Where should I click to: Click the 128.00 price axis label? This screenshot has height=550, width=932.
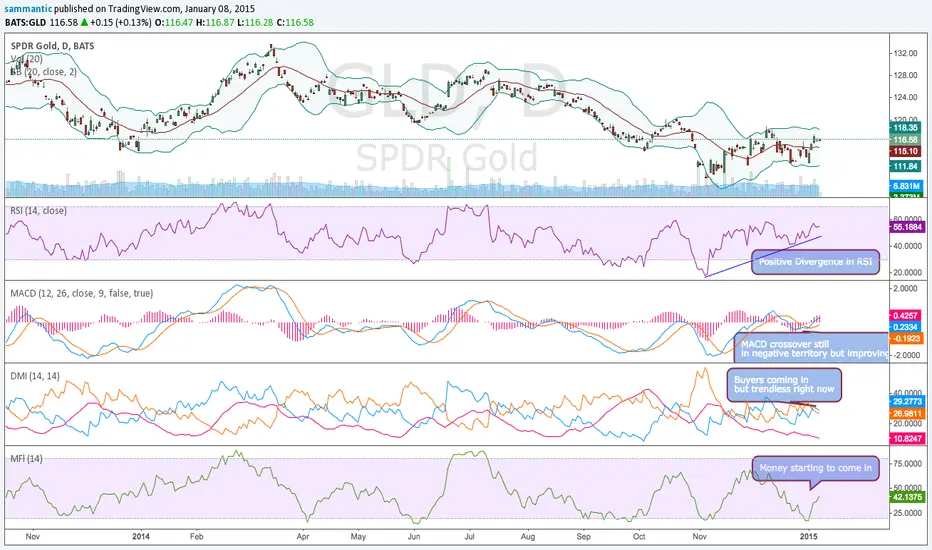click(x=905, y=76)
